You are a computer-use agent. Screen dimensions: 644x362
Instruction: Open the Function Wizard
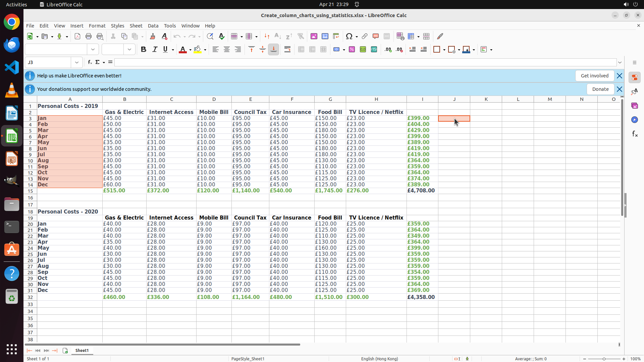coord(90,62)
